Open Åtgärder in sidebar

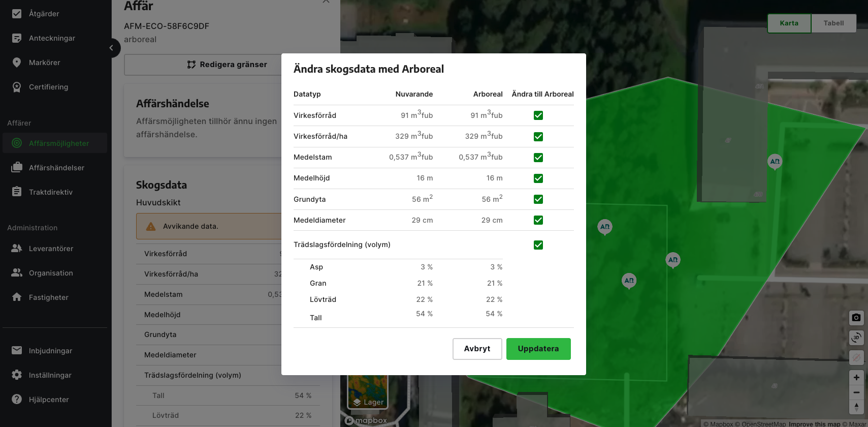(x=55, y=14)
